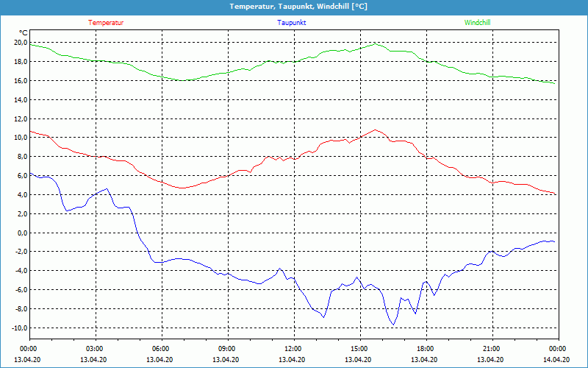Click the '6,0' y-axis label
Screen dimensions: 588x368
coord(22,176)
